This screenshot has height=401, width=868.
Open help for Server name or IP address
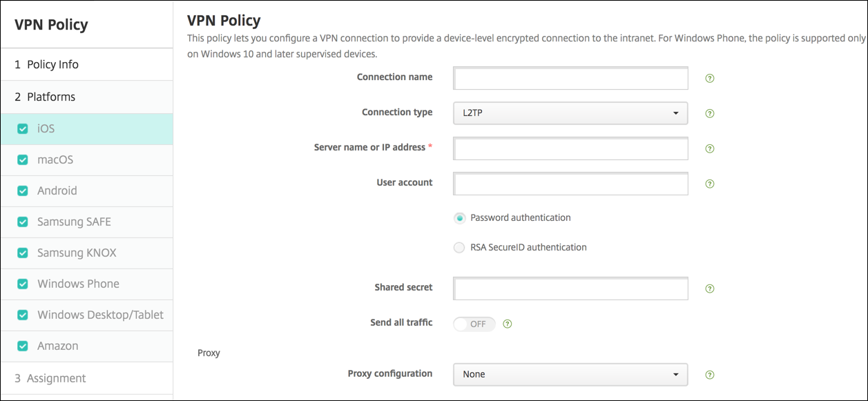(710, 148)
